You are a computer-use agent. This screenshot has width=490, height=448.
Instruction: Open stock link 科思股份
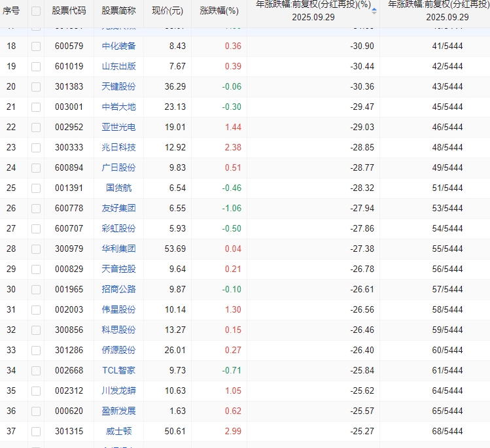tap(119, 330)
